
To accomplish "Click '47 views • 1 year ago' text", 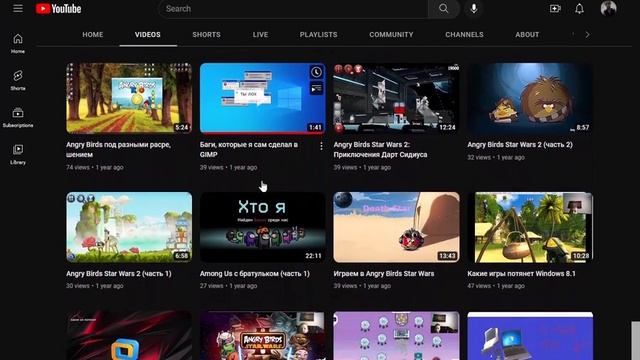I will (496, 286).
